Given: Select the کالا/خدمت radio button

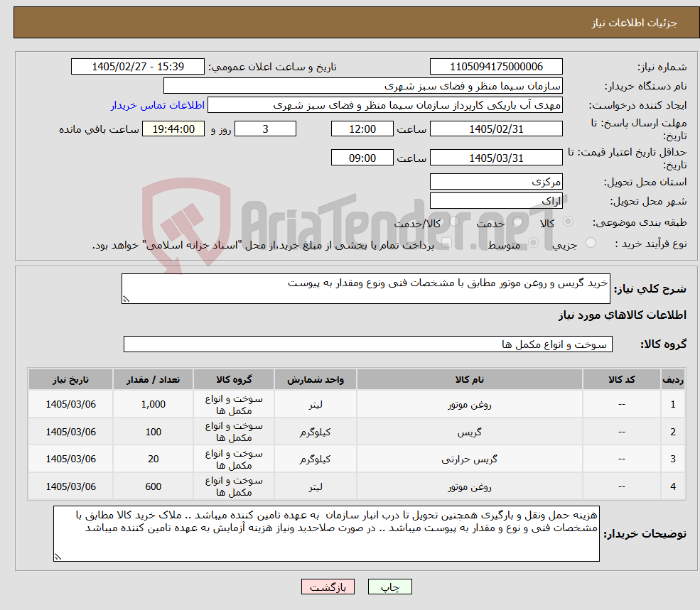Looking at the screenshot, I should 454,222.
